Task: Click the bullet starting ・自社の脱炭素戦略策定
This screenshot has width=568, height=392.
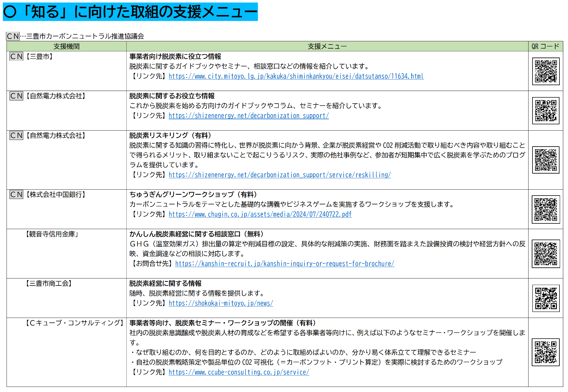Action: (316, 362)
